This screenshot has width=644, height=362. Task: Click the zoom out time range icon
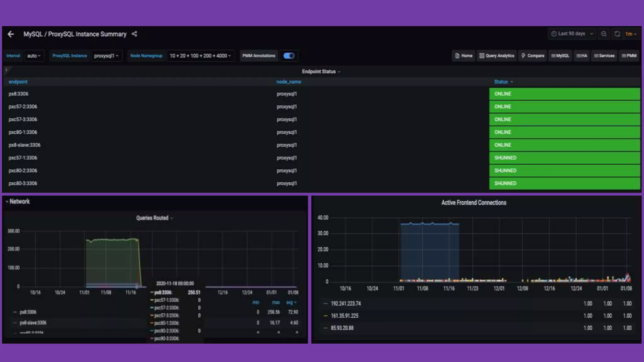[603, 34]
